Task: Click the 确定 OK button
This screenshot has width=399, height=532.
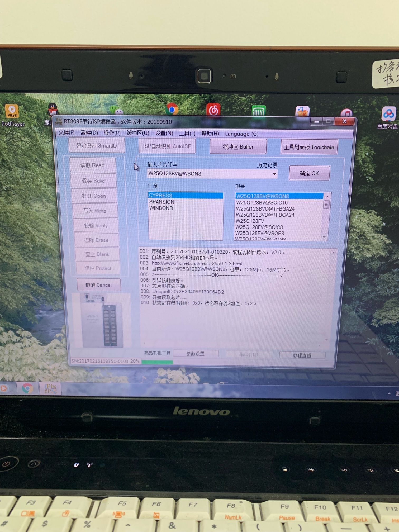Action: click(309, 173)
